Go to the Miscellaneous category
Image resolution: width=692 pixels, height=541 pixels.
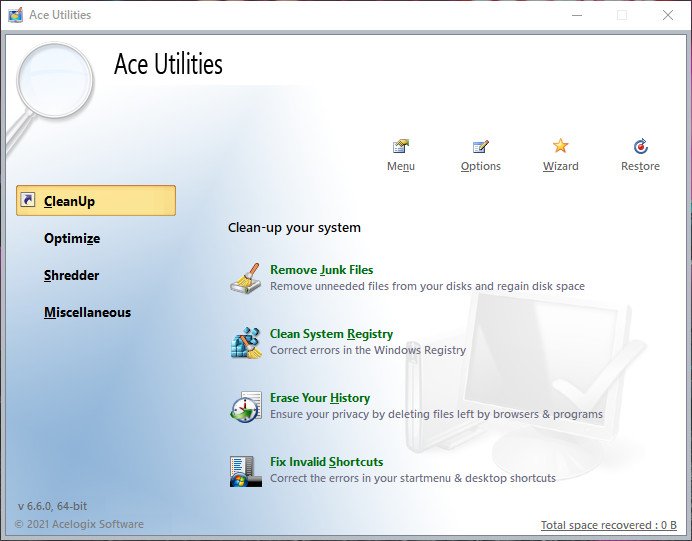[87, 312]
